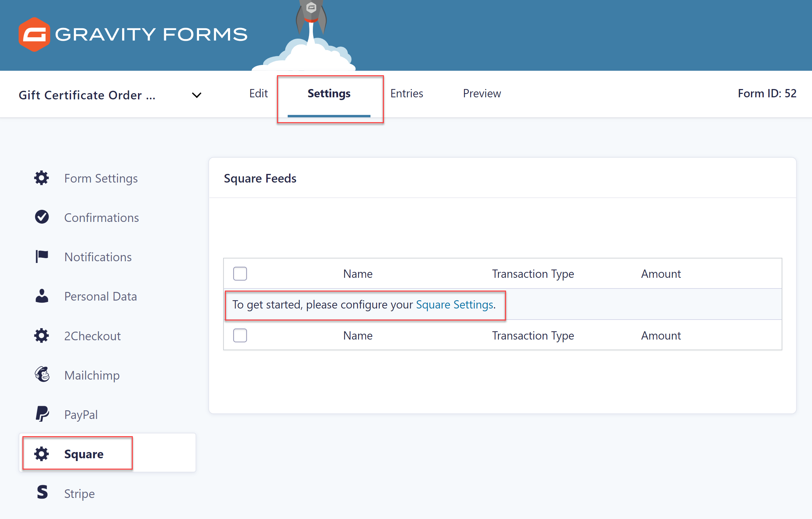This screenshot has height=519, width=812.
Task: Click the Stripe S icon
Action: pyautogui.click(x=42, y=493)
